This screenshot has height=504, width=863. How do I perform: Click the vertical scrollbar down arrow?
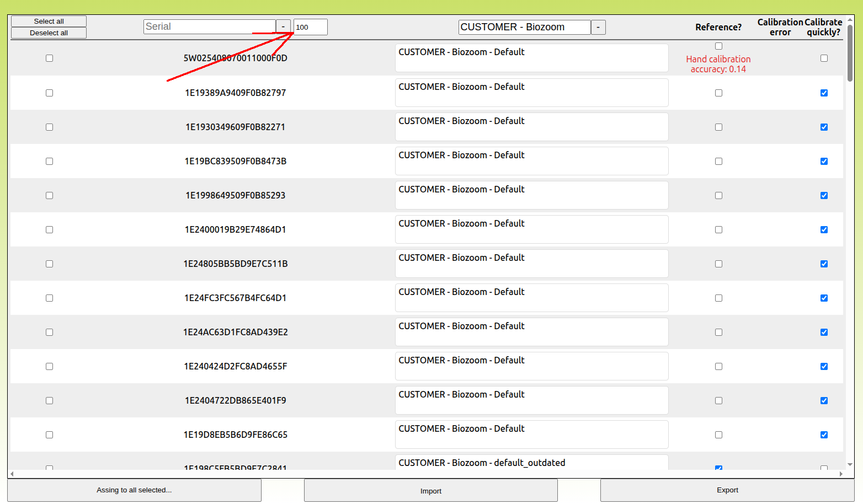[850, 465]
